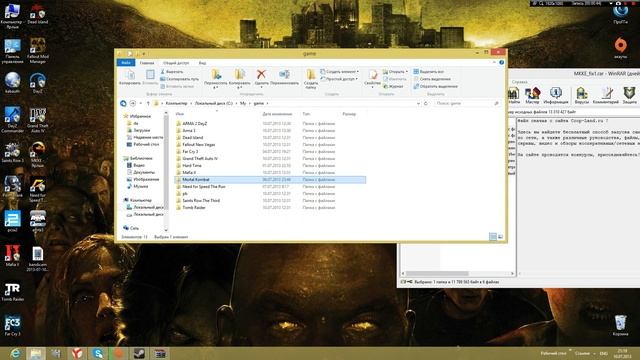Sort by the Name (Имя) column header

point(180,114)
